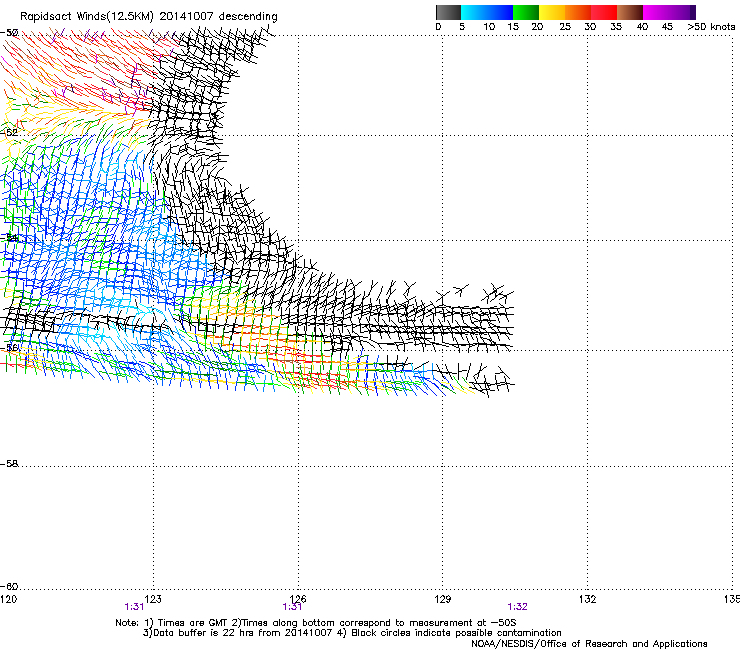Click the longitude label '126'
The width and height of the screenshot is (740, 650).
(298, 599)
